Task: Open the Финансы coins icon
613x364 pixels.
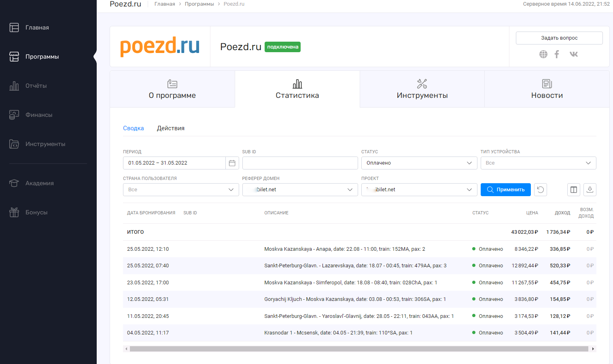Action: (x=14, y=115)
